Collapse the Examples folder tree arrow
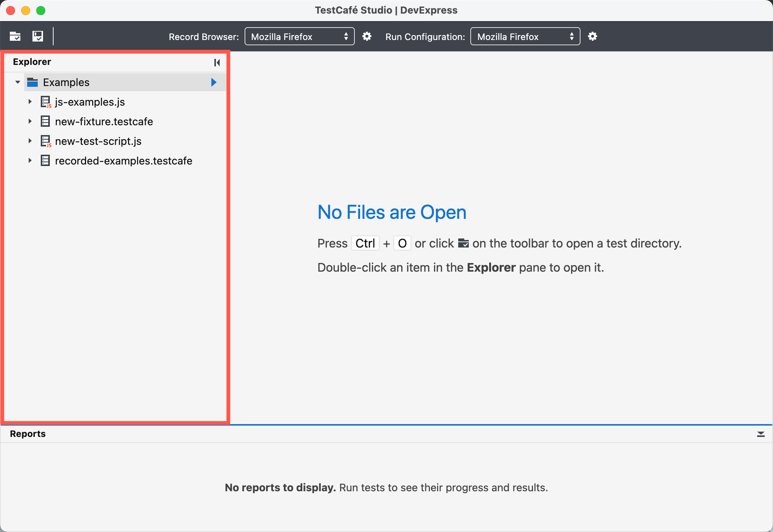 coord(17,82)
